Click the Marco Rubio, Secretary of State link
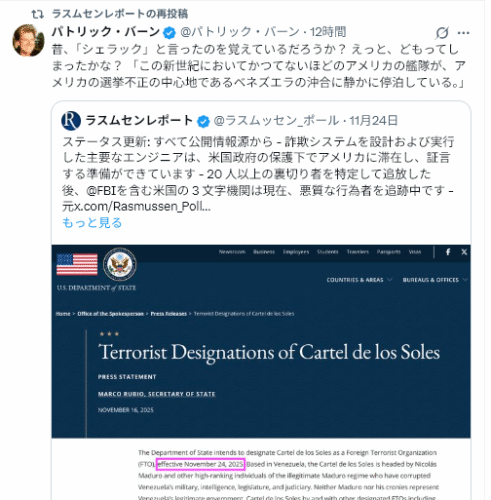Viewport: 491px width, 500px height. pos(156,394)
